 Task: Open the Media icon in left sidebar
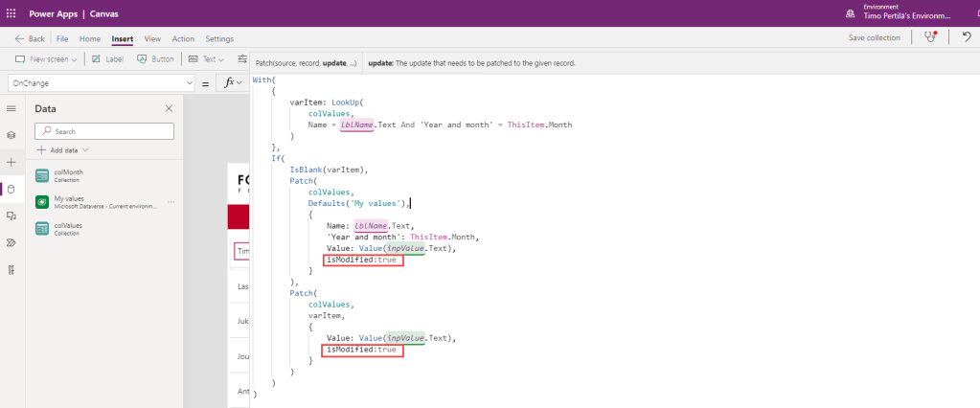(x=11, y=216)
